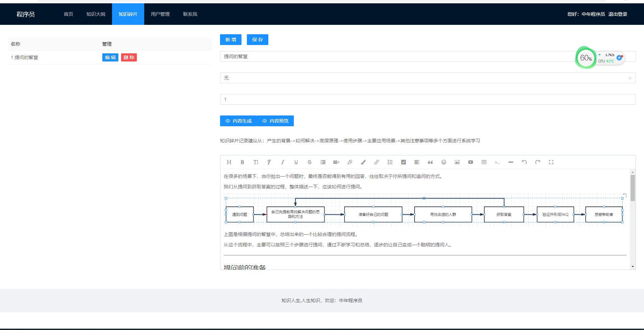Click the 新增 button
This screenshot has width=644, height=330.
tap(231, 40)
